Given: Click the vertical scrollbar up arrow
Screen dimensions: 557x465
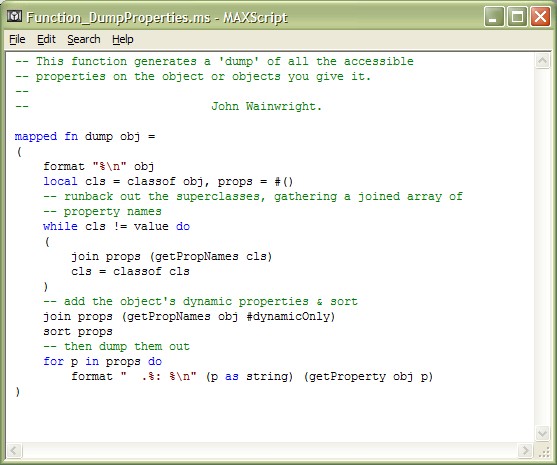Looking at the screenshot, I should tap(542, 61).
